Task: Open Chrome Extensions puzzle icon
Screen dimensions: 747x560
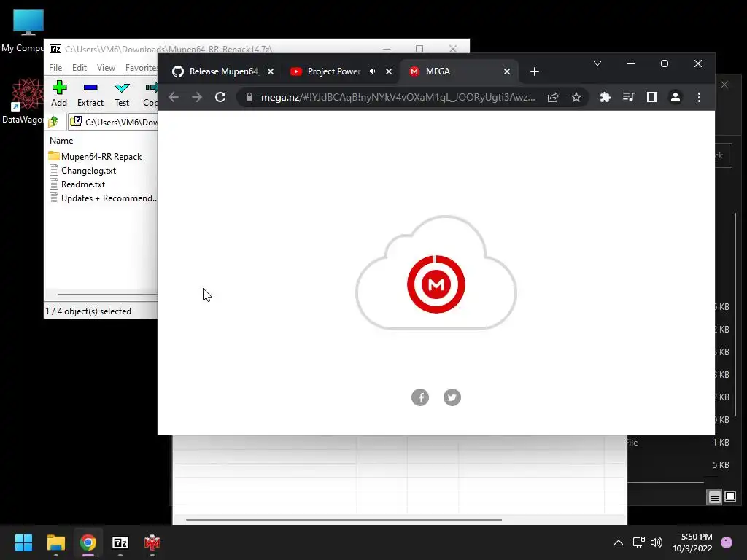Action: point(605,97)
